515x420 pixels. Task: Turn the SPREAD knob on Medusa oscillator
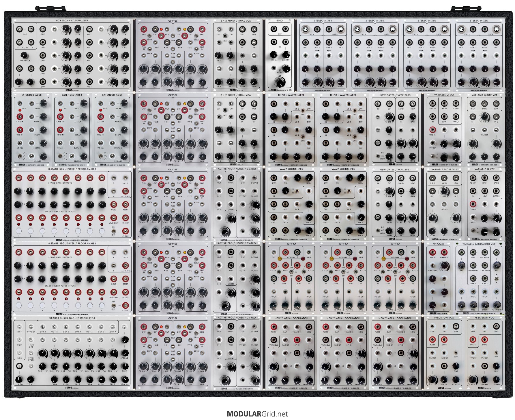[x=125, y=353]
